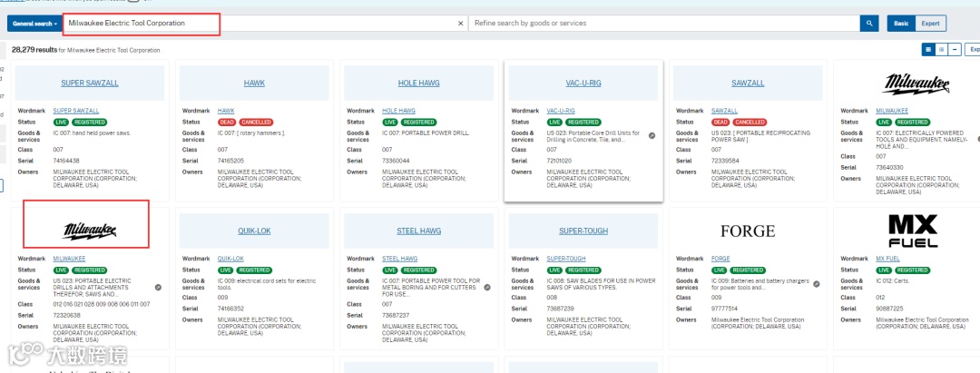Click serial number 74166352 on QUIK-LOK card
980x373 pixels.
(230, 309)
